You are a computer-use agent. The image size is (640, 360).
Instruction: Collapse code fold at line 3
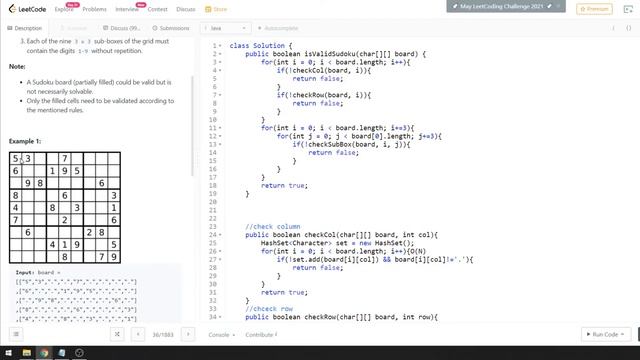[x=220, y=62]
